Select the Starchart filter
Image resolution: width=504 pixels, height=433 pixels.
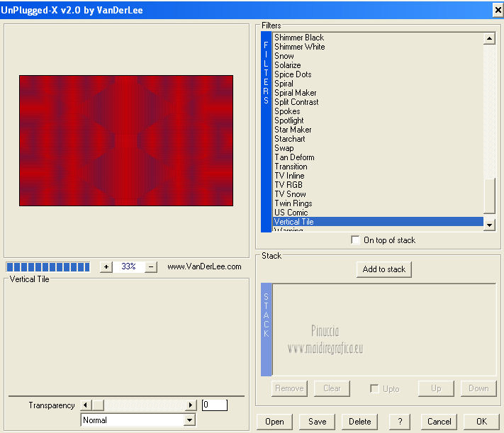378,139
